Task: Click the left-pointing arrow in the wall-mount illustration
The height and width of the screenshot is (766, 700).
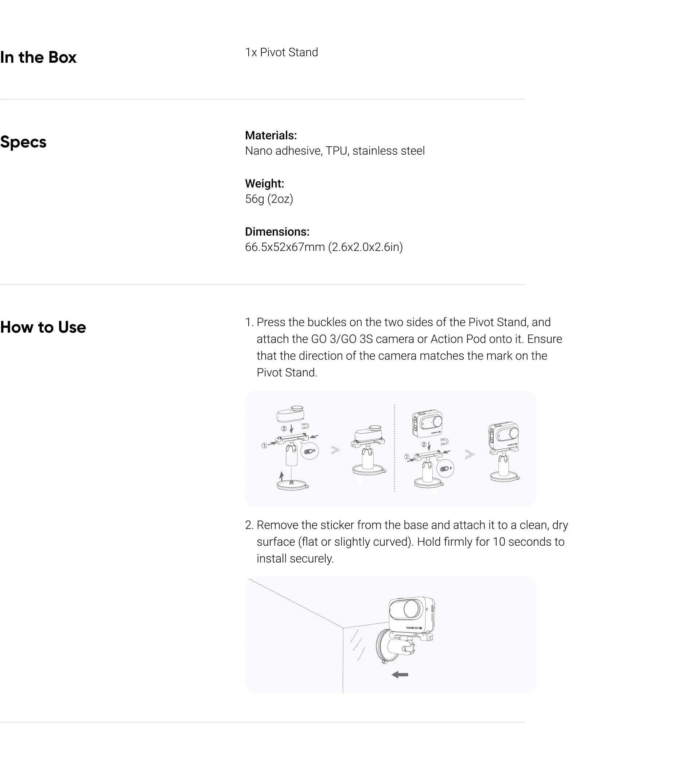Action: (x=400, y=675)
